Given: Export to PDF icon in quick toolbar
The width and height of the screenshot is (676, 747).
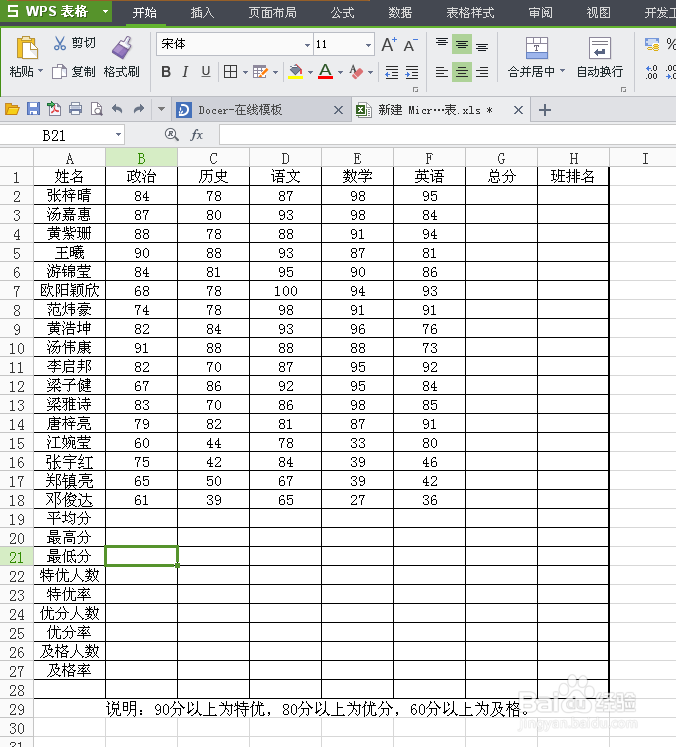Looking at the screenshot, I should [x=54, y=110].
